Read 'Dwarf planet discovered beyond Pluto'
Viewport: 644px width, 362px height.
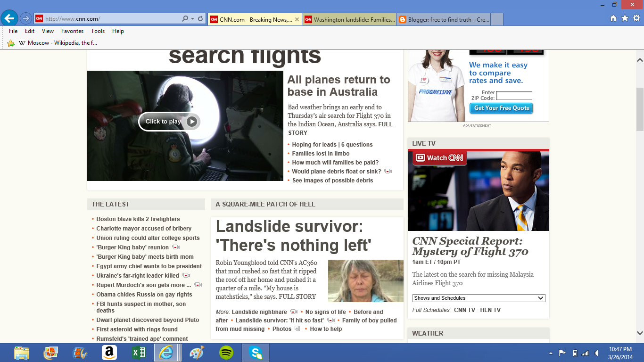pyautogui.click(x=148, y=320)
